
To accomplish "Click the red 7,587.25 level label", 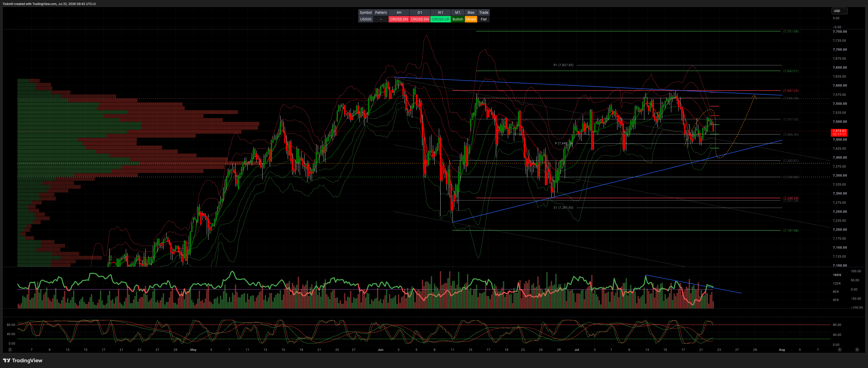I will coord(791,91).
